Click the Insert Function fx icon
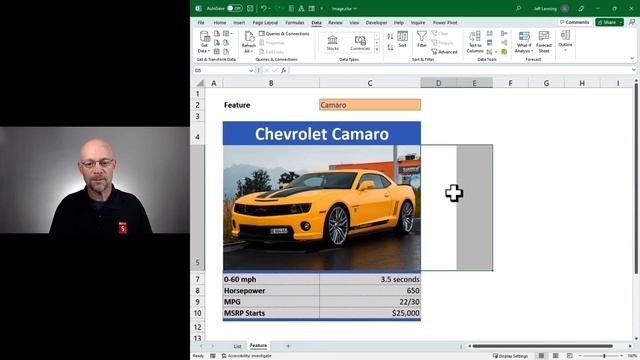640x360 pixels. 283,71
